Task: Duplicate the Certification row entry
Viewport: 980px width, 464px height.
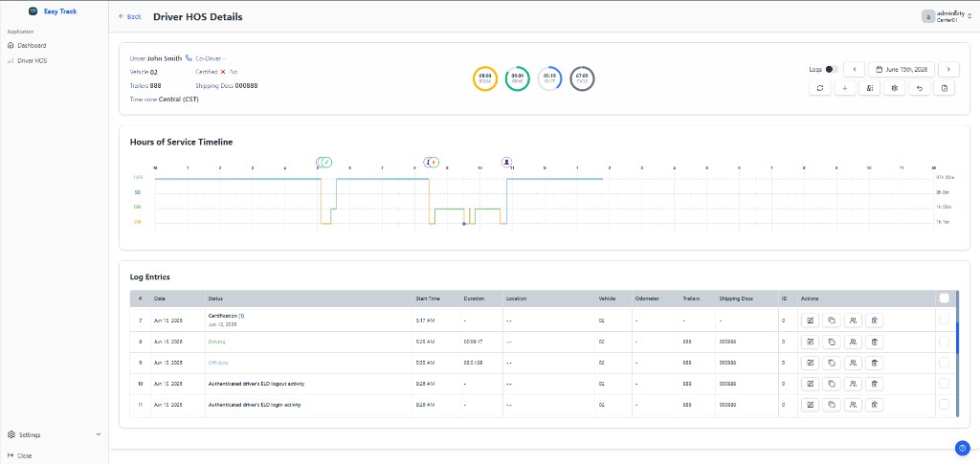Action: (x=832, y=320)
